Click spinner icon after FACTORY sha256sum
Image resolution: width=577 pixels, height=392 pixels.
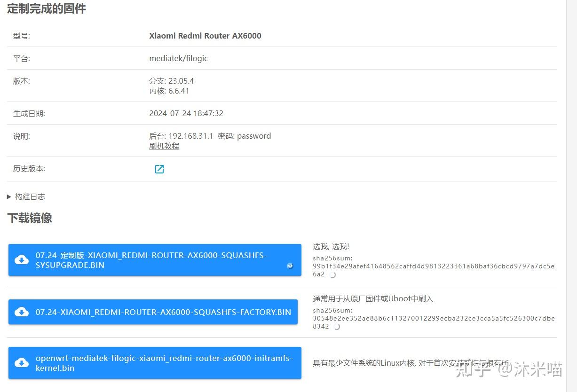pyautogui.click(x=336, y=327)
